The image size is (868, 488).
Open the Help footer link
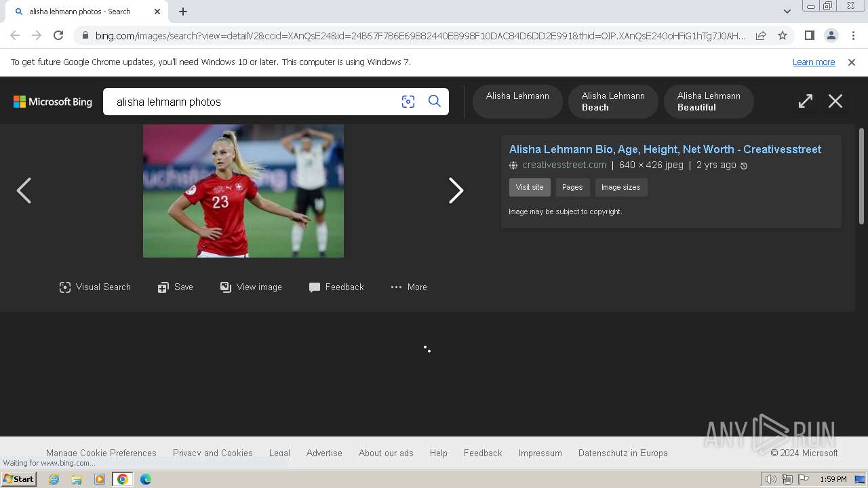439,453
